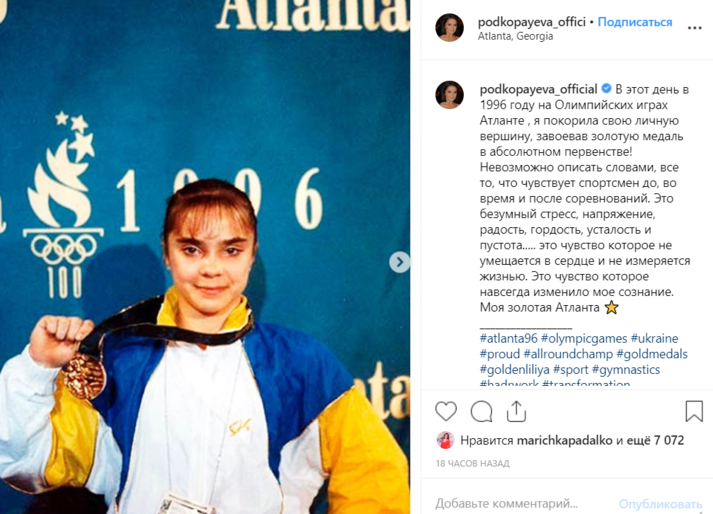Open the Atlanta, Georgia location link
713x514 pixels.
click(x=515, y=36)
